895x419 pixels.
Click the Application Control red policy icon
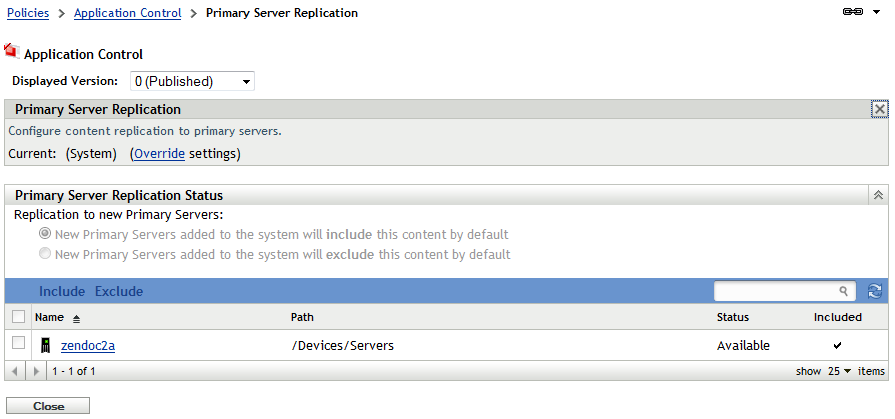pos(12,51)
